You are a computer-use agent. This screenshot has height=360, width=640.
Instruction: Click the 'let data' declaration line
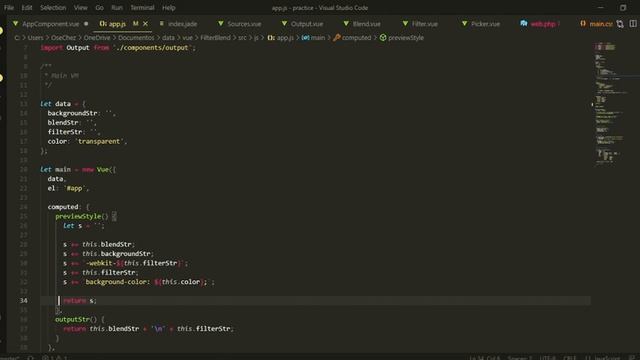click(x=63, y=104)
